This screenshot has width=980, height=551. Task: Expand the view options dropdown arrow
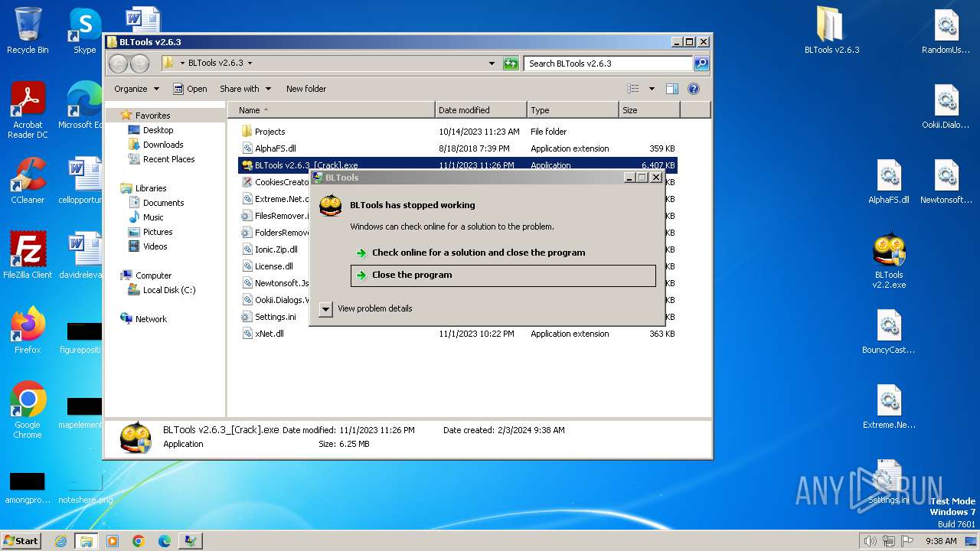652,89
